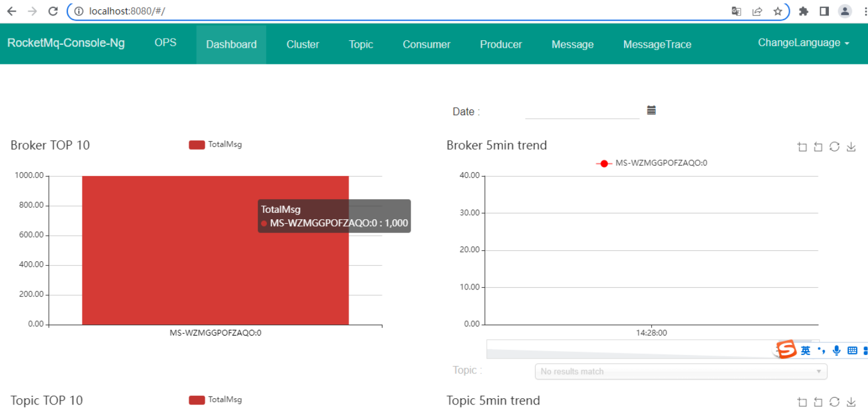Click zoom reset icon on Broker 5min trend

pyautogui.click(x=818, y=147)
